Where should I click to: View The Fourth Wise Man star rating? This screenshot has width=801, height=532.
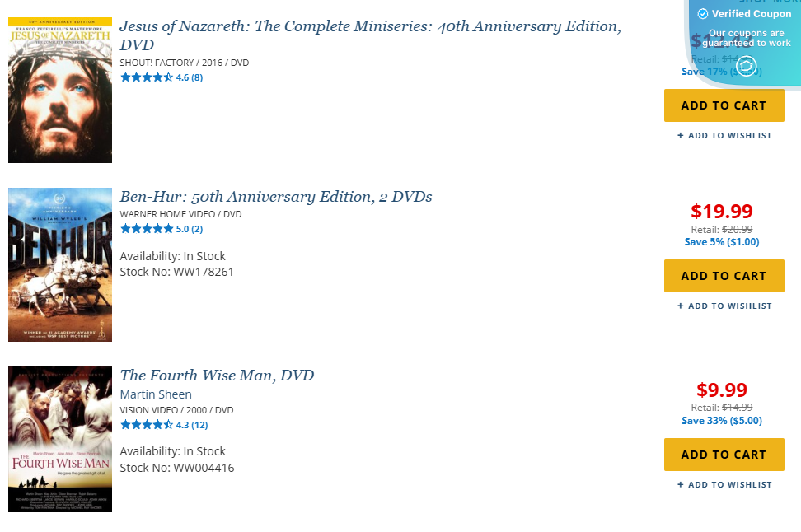tap(147, 425)
